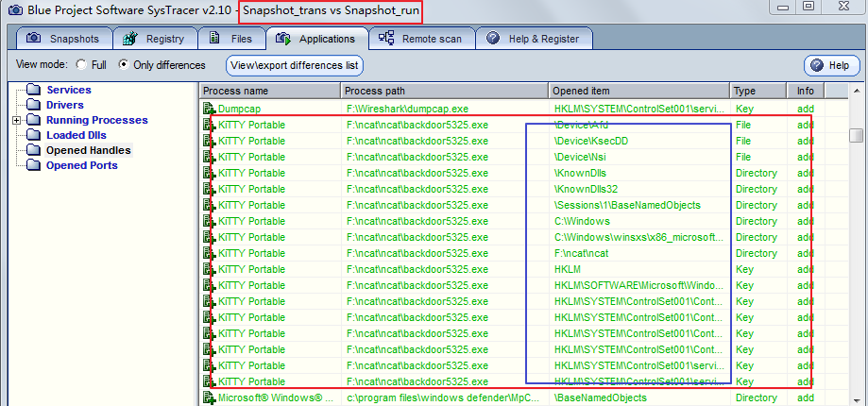Image resolution: width=868 pixels, height=406 pixels.
Task: Click the \Device\Nsi opened item
Action: tap(580, 157)
